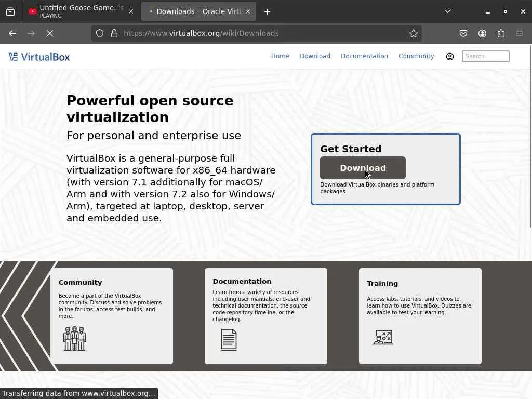Open the Extensions puzzle icon
Image resolution: width=532 pixels, height=399 pixels.
(x=501, y=33)
